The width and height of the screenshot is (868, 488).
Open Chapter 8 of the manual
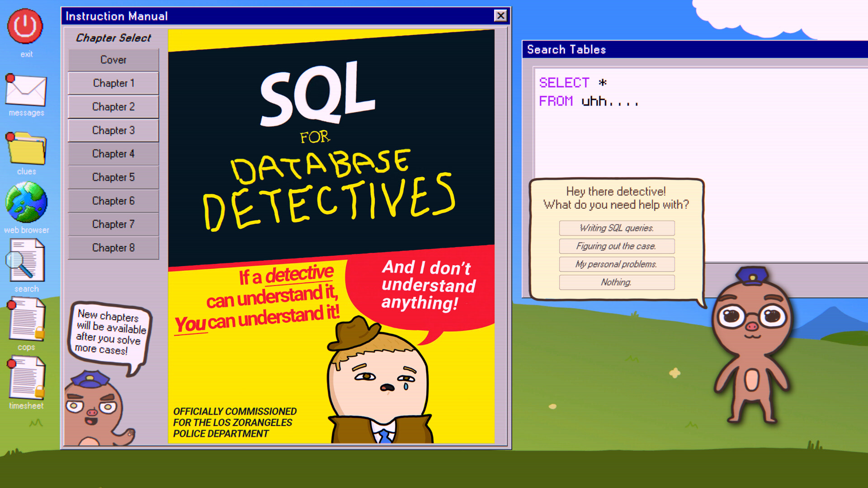tap(113, 248)
